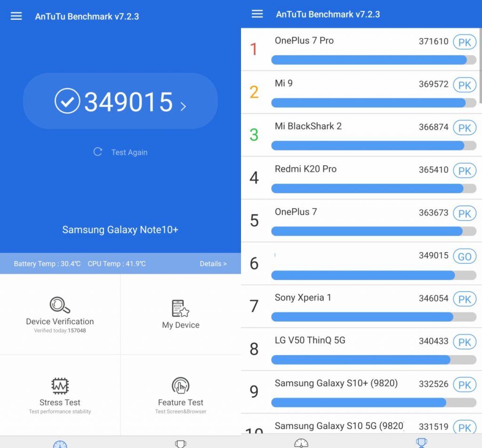Tap PK button on the OnePlus 7 row
The height and width of the screenshot is (448, 482).
[465, 213]
